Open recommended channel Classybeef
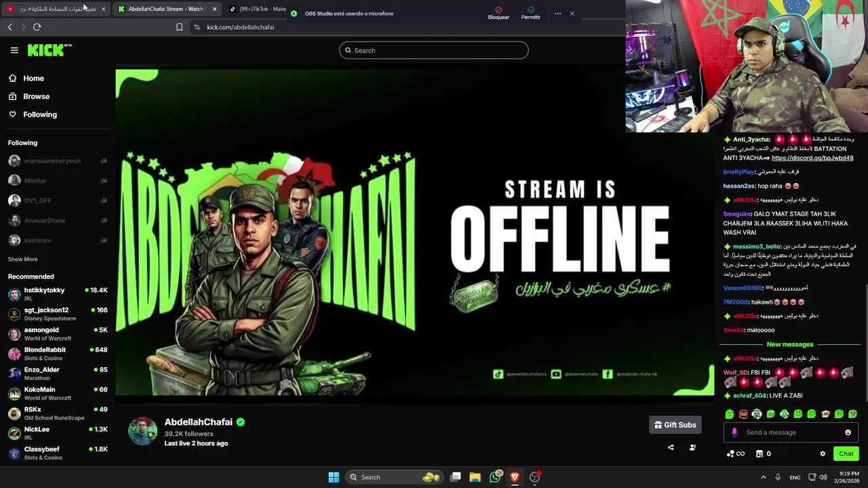The height and width of the screenshot is (488, 868). point(58,453)
